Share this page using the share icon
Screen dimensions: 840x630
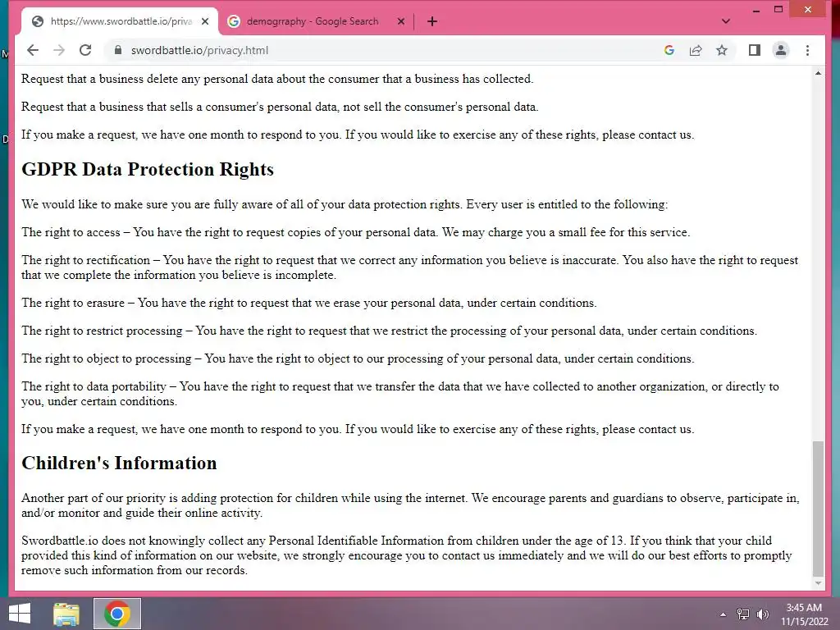click(696, 50)
